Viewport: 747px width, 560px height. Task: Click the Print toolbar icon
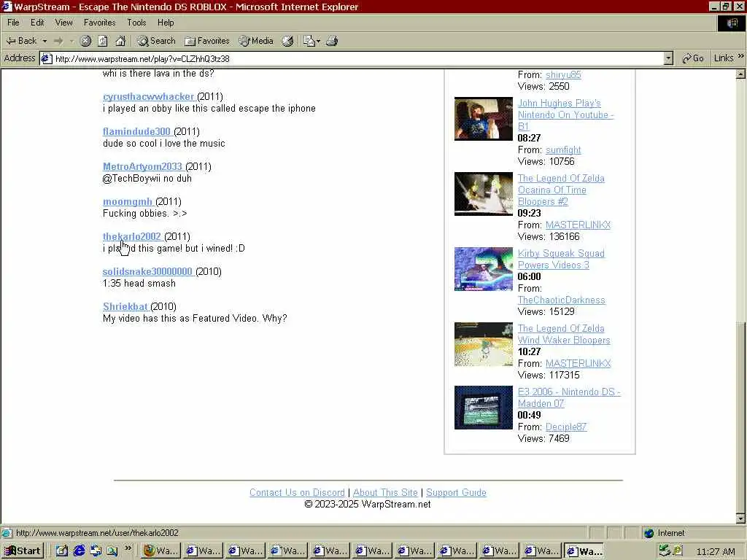[332, 41]
